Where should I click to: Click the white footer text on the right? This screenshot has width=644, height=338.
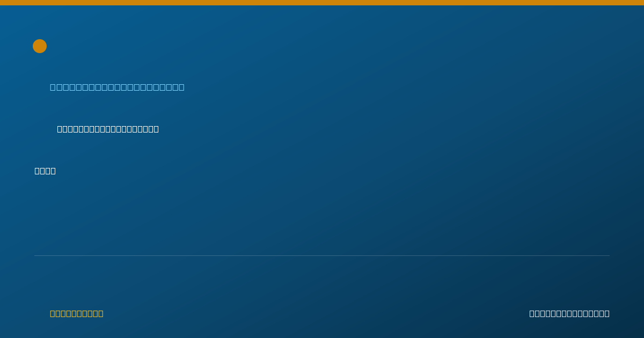tap(569, 313)
